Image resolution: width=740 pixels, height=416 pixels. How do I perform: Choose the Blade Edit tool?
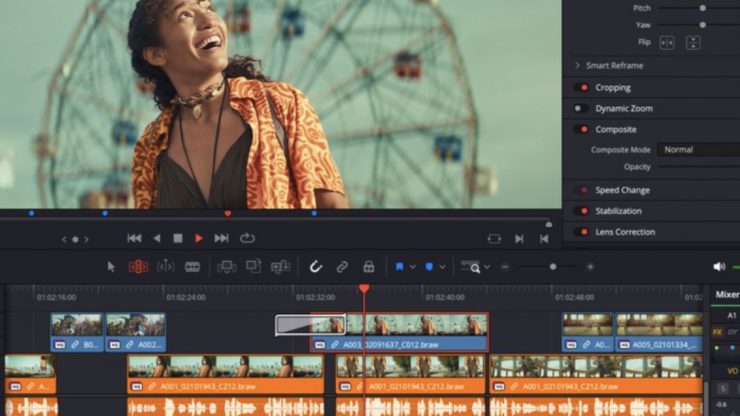[192, 267]
